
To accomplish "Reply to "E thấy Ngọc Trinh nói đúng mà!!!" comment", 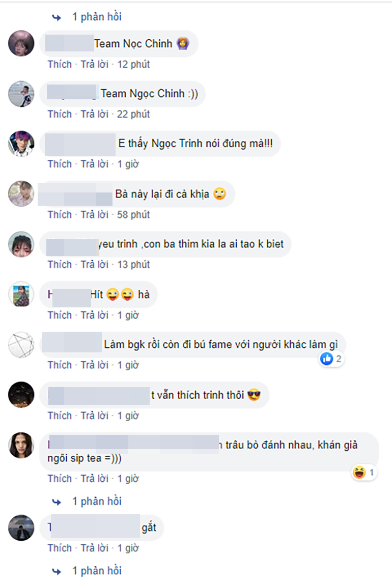I will pos(95,164).
